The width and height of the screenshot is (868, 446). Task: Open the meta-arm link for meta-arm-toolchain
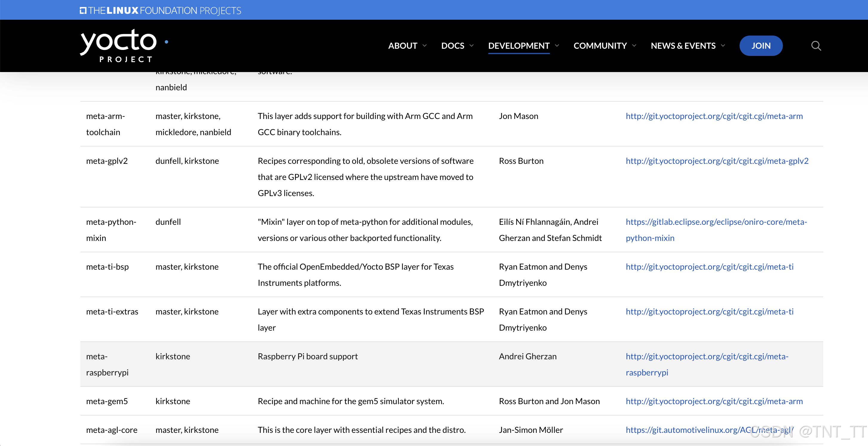click(714, 116)
